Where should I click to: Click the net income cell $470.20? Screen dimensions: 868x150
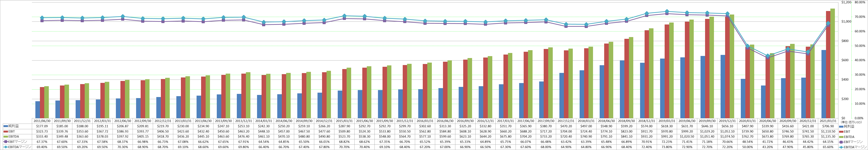pos(566,126)
